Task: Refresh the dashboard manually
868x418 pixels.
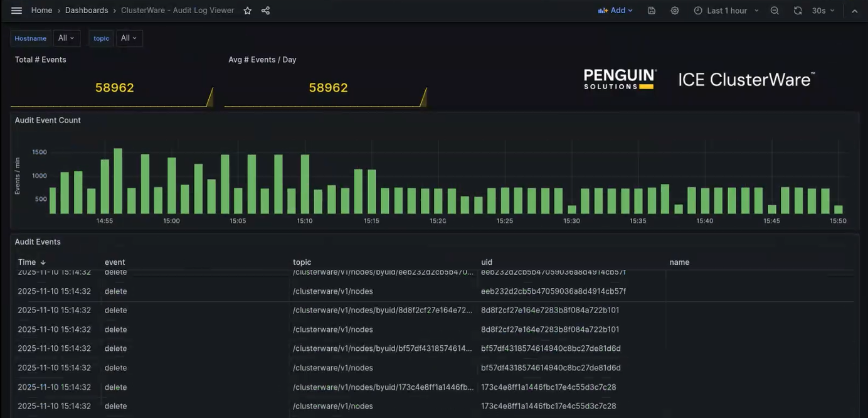Action: (797, 10)
